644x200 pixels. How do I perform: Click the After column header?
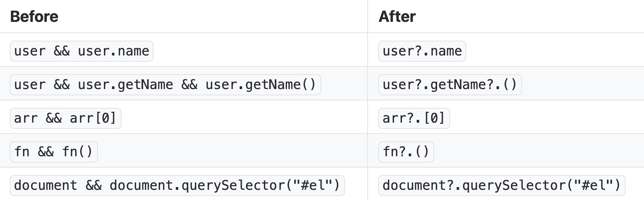pos(397,17)
